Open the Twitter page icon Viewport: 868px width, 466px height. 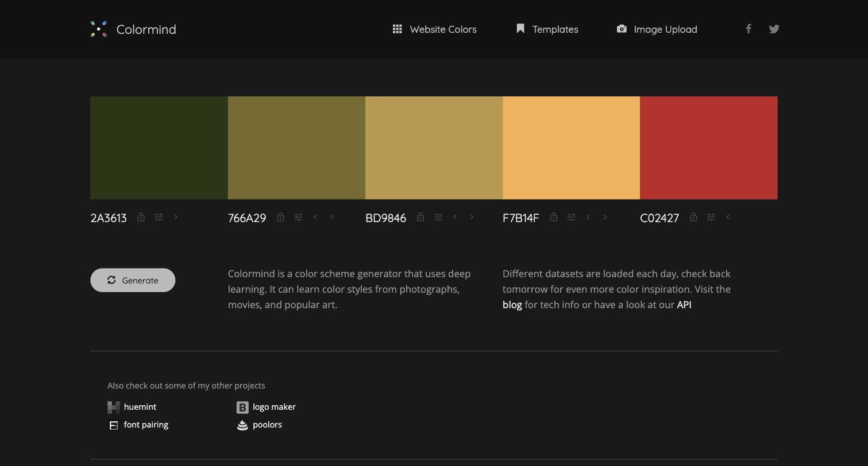tap(774, 29)
